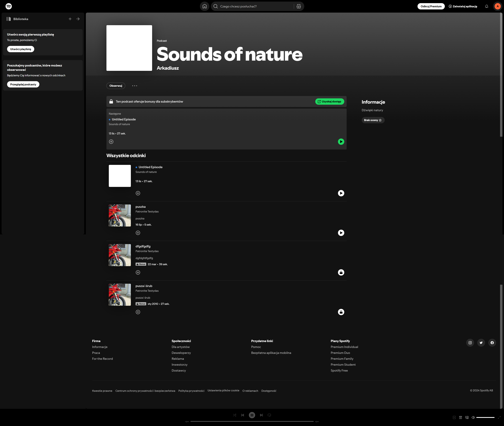The height and width of the screenshot is (426, 504).
Task: Open the queue icon in player bar
Action: point(461,418)
